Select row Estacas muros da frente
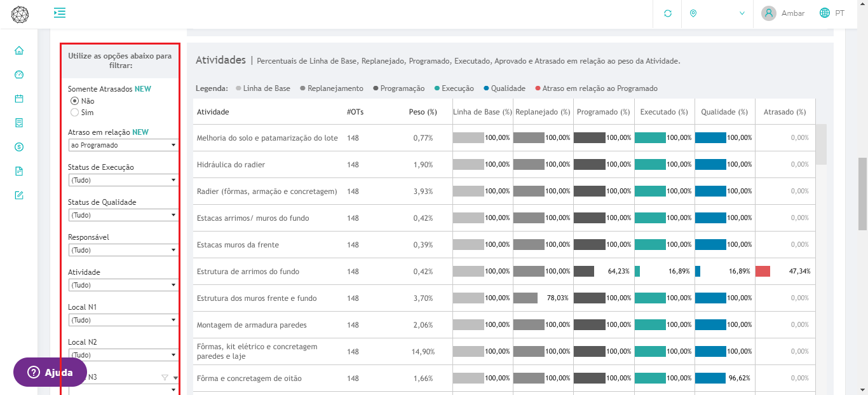The width and height of the screenshot is (868, 395). [x=505, y=245]
